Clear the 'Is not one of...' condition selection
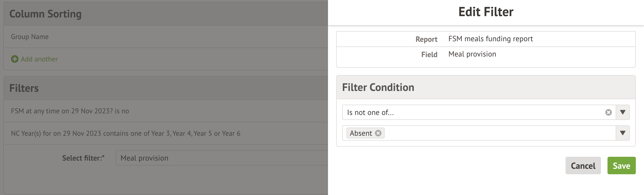Screen dimensions: 644x195 [x=608, y=113]
